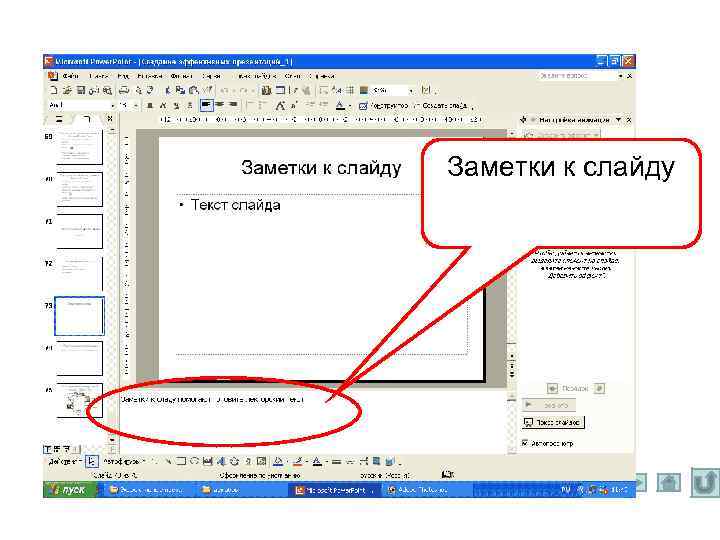Toggle Underline formatting
The height and width of the screenshot is (540, 720).
[176, 106]
